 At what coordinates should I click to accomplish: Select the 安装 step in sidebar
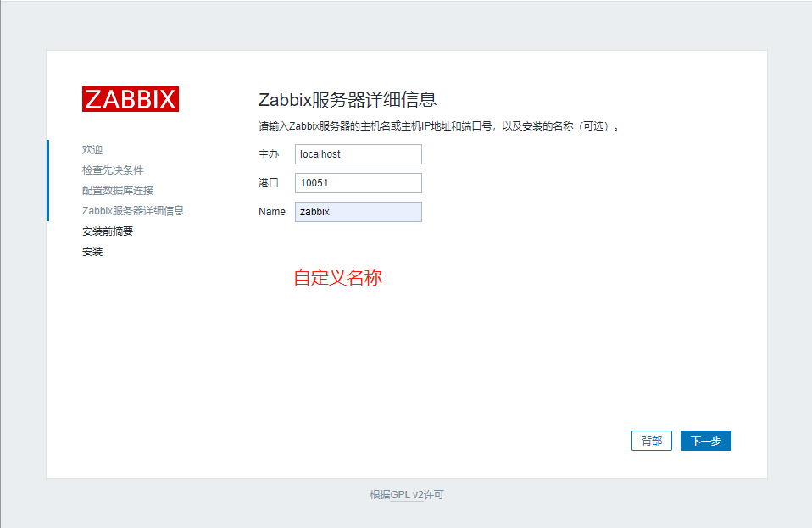pos(92,252)
